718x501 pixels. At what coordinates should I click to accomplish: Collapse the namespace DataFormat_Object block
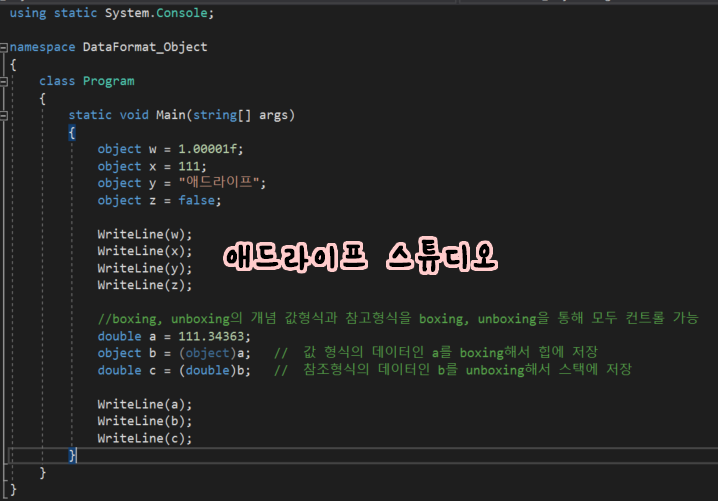4,47
